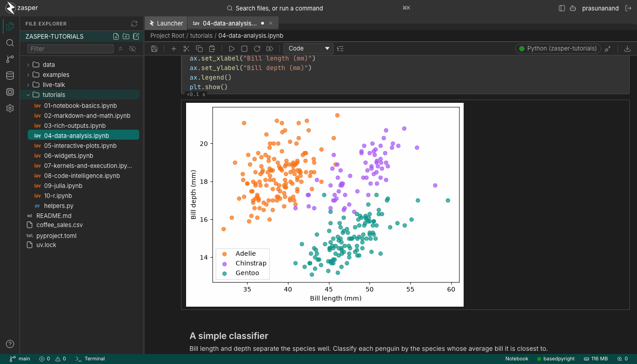
Task: Click the file Filter input field
Action: click(x=71, y=49)
